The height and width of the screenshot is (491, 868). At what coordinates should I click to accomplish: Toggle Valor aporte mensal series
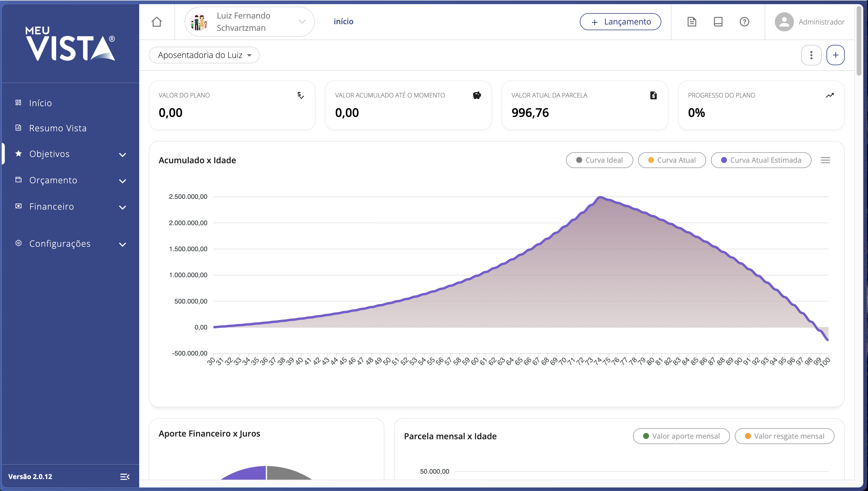pyautogui.click(x=681, y=436)
